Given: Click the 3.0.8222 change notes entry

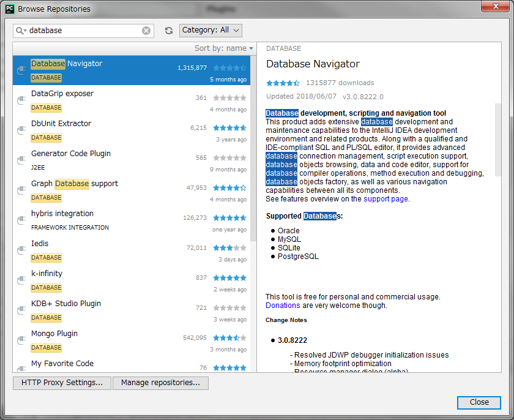Looking at the screenshot, I should click(x=292, y=340).
